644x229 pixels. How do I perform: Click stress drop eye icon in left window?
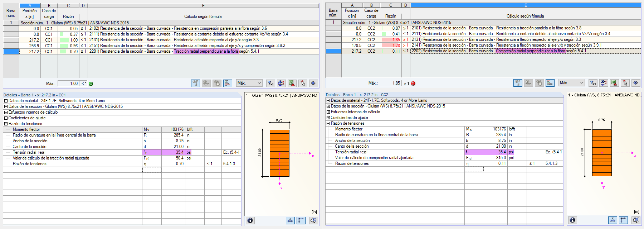point(217,83)
